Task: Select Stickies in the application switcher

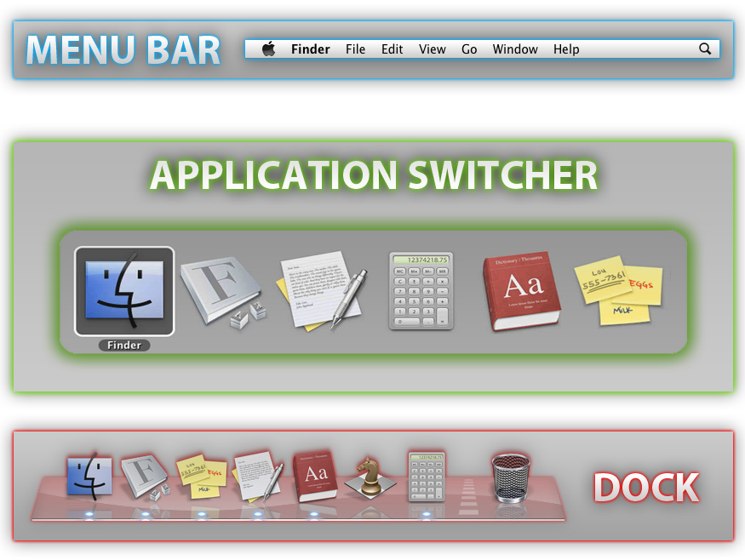Action: click(x=618, y=291)
